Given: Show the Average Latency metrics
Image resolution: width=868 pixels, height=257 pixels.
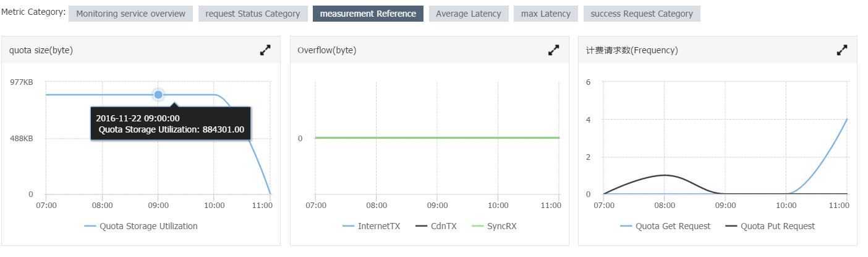Looking at the screenshot, I should 469,14.
